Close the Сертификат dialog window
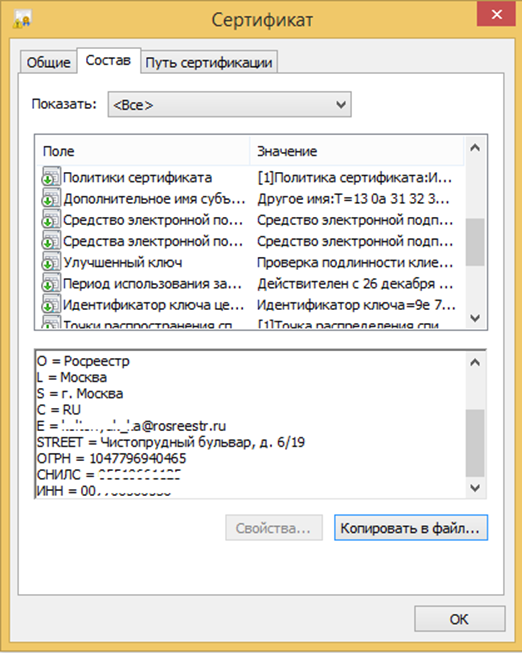This screenshot has width=522, height=653. pyautogui.click(x=497, y=14)
